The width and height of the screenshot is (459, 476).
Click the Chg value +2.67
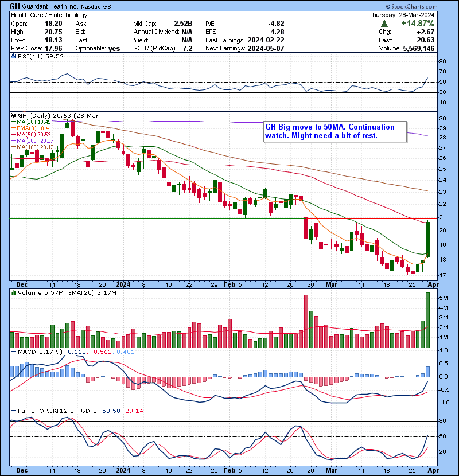coord(425,32)
